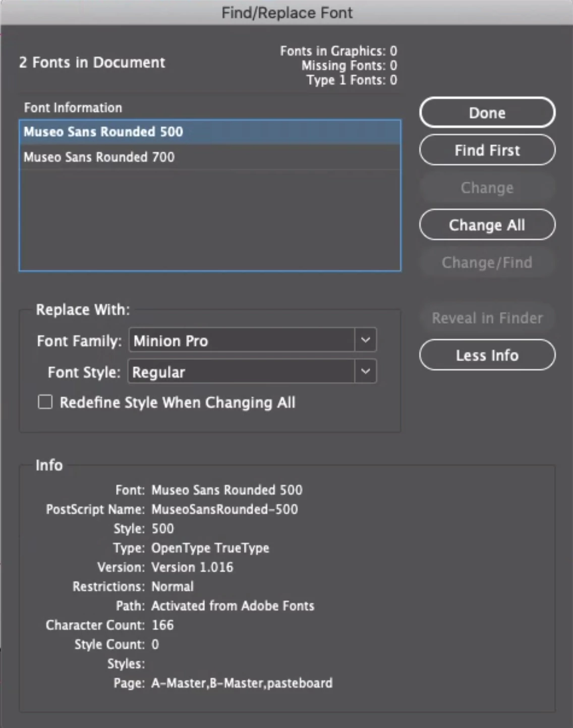
Task: Click the Type 1 Fonts: 0 label
Action: (352, 80)
